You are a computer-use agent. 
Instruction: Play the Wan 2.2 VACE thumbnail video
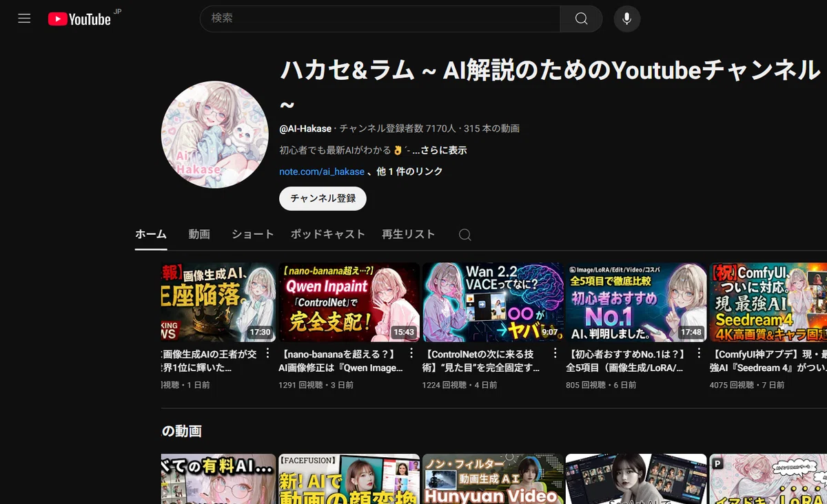pos(493,302)
